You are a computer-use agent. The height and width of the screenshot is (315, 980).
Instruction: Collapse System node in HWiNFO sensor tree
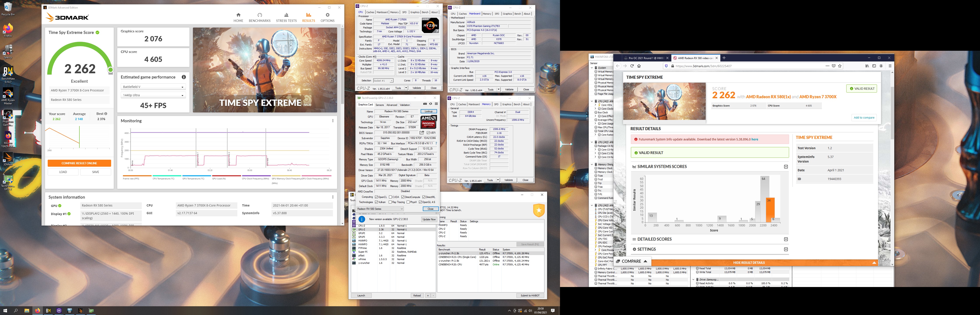[592, 68]
